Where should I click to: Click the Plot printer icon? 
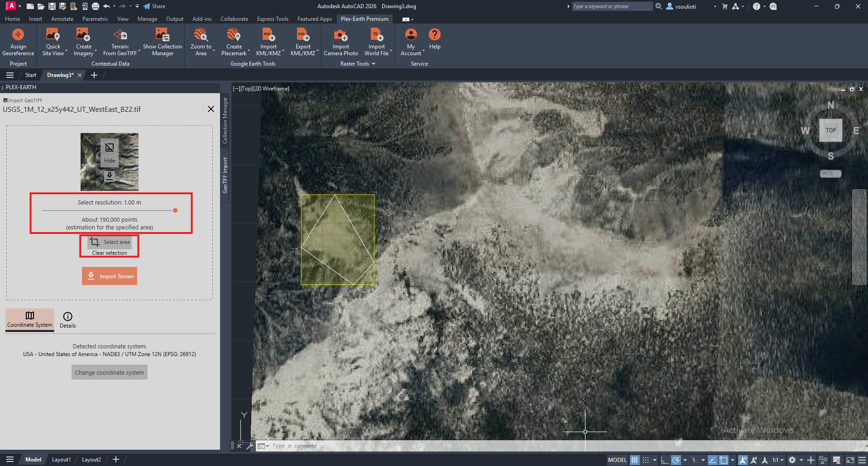[95, 6]
